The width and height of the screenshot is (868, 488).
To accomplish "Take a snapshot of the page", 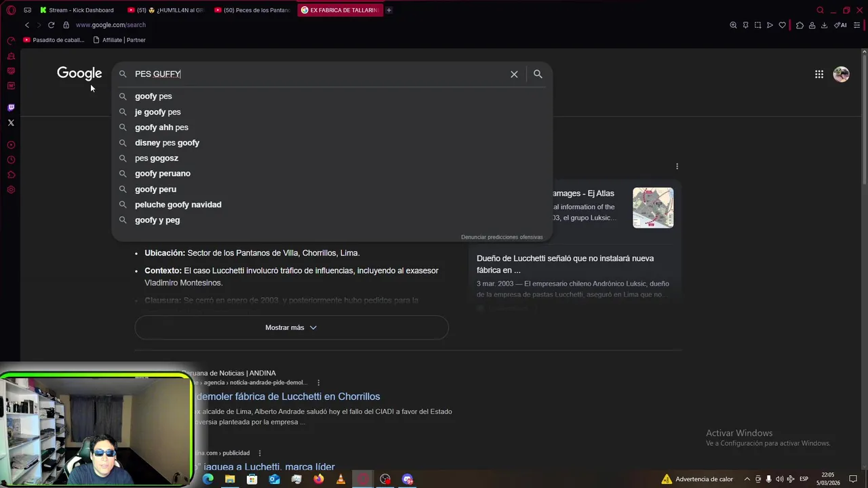I will click(x=757, y=25).
